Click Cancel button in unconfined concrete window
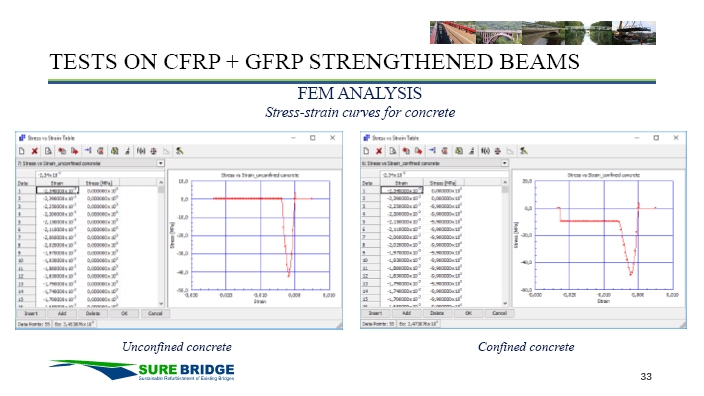The height and width of the screenshot is (396, 704). pyautogui.click(x=155, y=313)
